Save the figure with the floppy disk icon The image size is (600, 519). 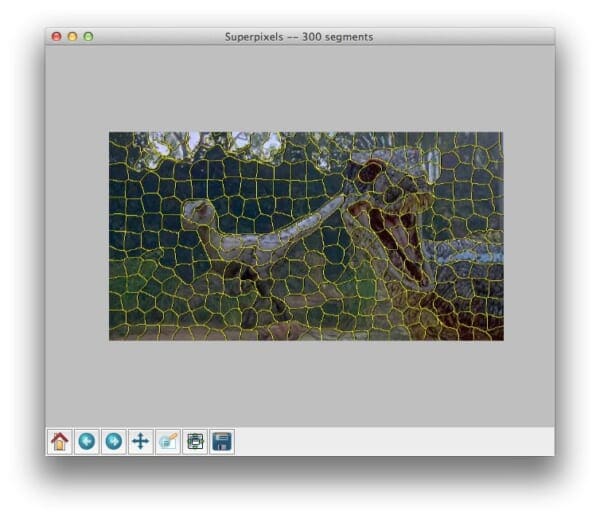coord(222,441)
